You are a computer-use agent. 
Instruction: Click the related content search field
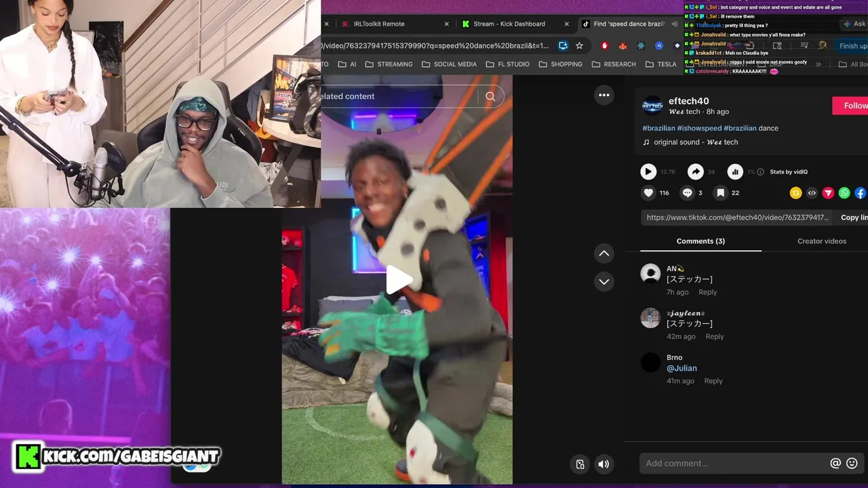400,96
